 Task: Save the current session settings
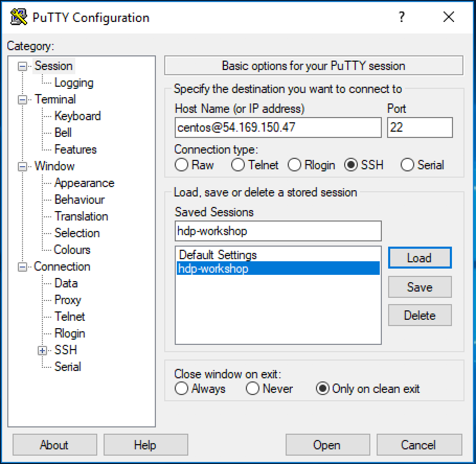(420, 287)
